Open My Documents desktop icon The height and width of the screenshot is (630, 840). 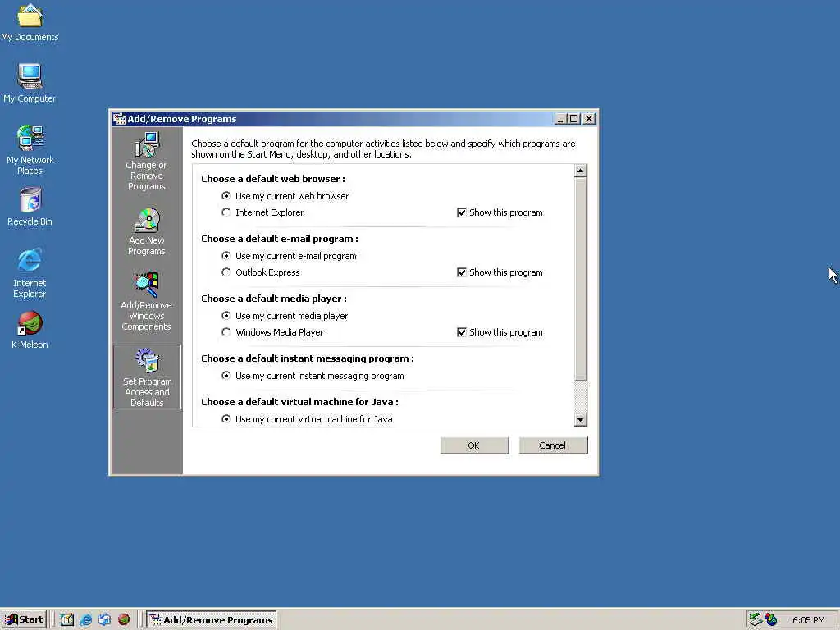tap(30, 22)
